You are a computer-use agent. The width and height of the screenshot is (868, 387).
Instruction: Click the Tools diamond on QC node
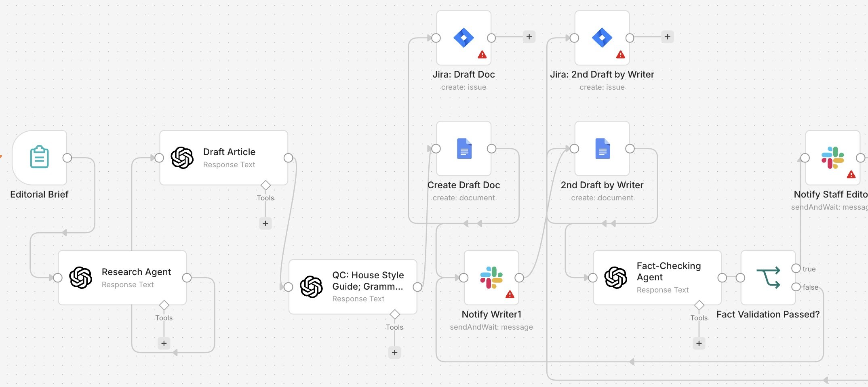pos(395,314)
